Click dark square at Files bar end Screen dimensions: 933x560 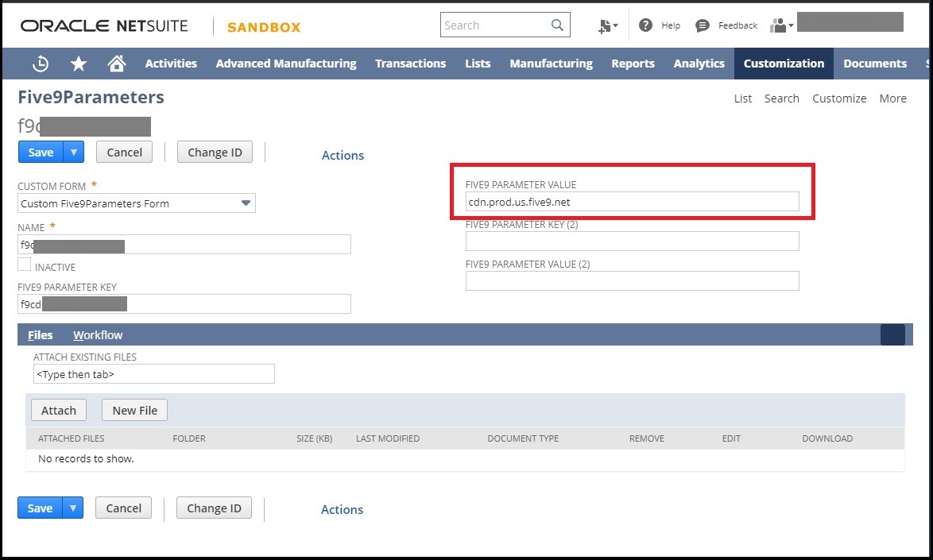(x=892, y=334)
